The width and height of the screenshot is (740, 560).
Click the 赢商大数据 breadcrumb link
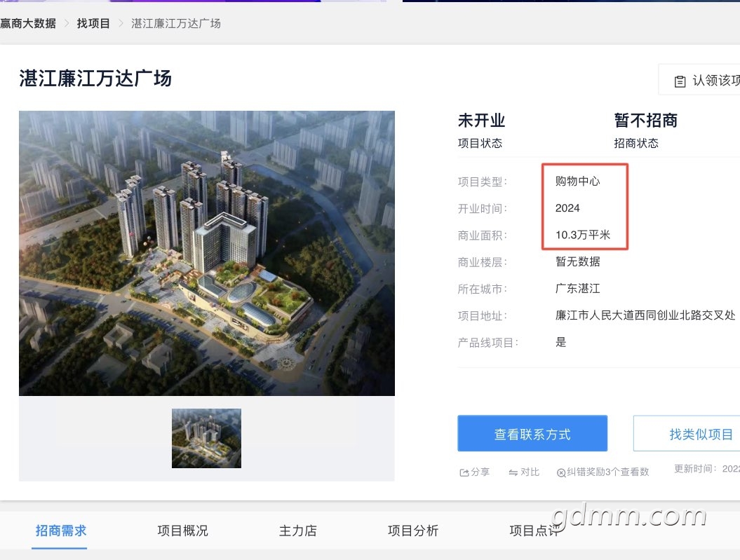click(28, 23)
